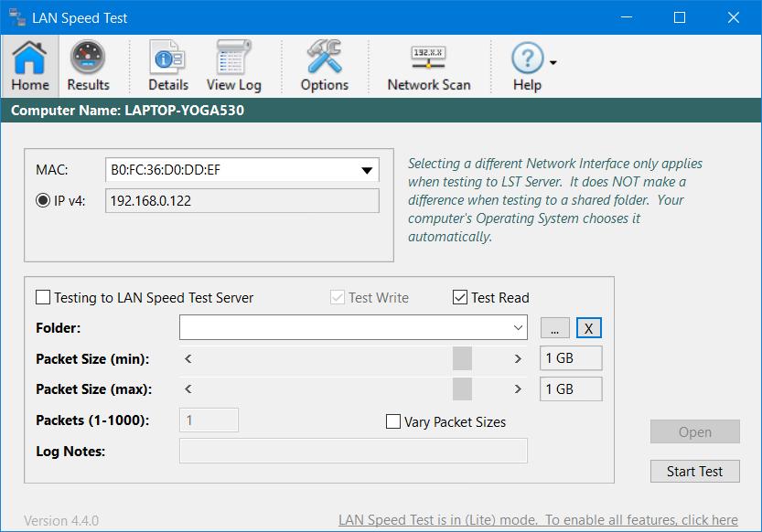Increase Packet Size (max) with right arrow
The width and height of the screenshot is (762, 532).
(518, 388)
